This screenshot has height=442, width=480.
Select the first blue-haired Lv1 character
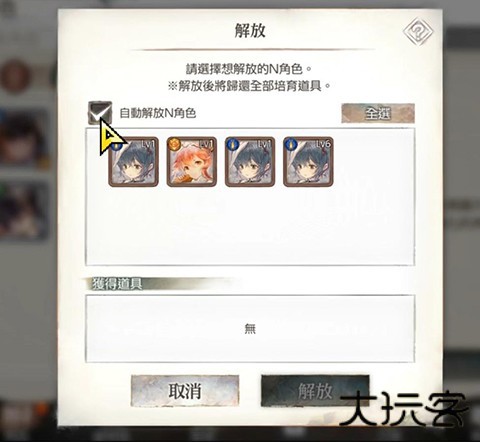pyautogui.click(x=134, y=162)
